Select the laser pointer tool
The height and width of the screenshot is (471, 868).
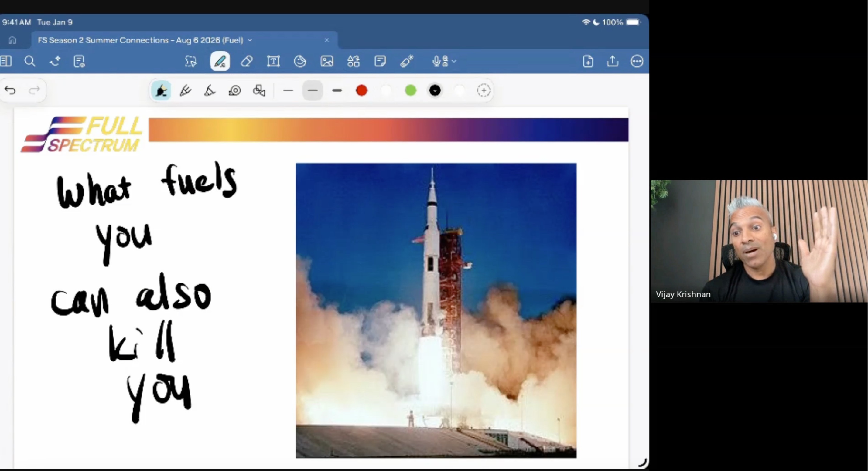click(x=407, y=61)
